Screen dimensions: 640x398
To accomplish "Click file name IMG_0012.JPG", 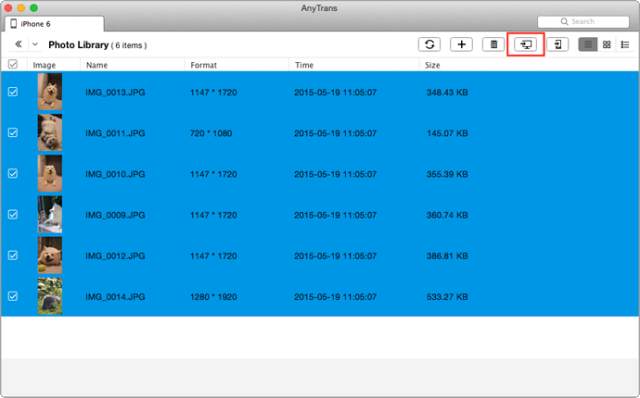I will click(115, 256).
